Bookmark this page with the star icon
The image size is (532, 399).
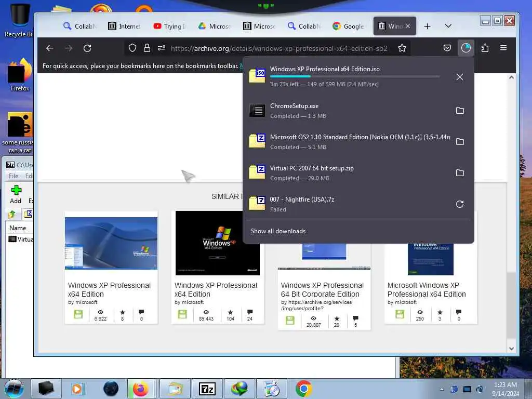402,48
